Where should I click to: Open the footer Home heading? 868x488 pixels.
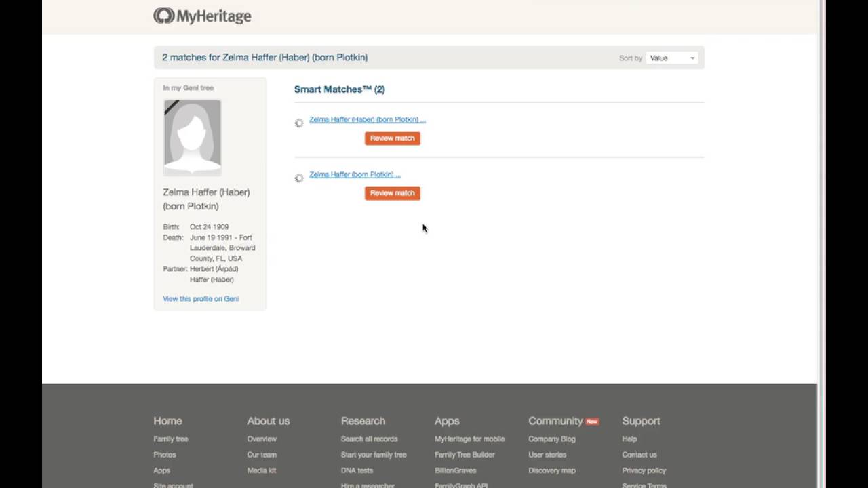click(x=167, y=421)
